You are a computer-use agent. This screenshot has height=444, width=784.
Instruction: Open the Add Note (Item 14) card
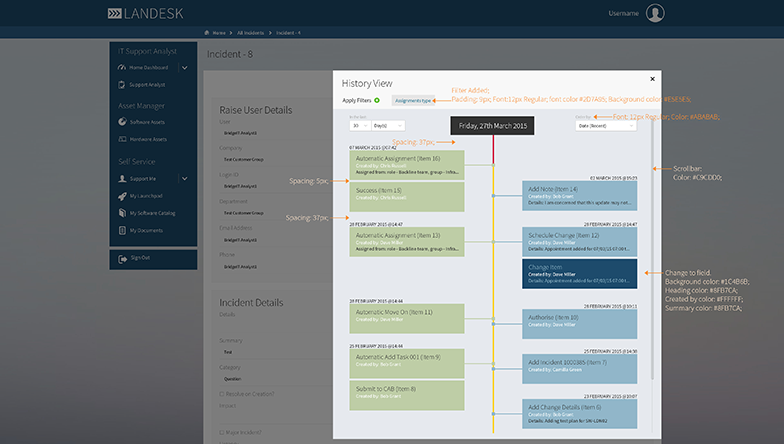tap(579, 196)
